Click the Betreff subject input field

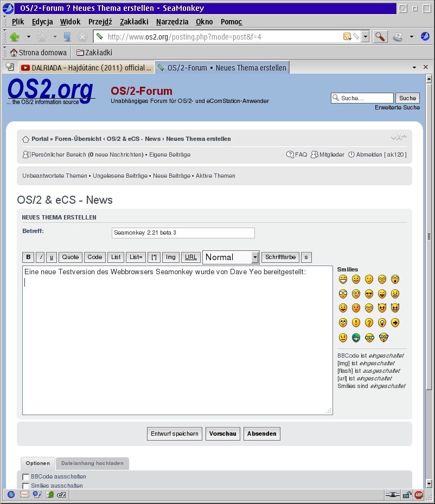click(183, 233)
